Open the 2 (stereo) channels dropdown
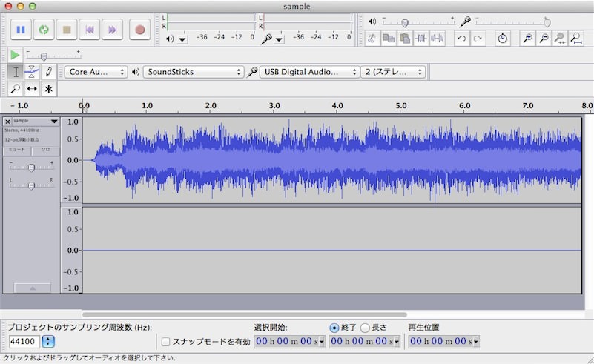The width and height of the screenshot is (594, 364). pyautogui.click(x=393, y=72)
